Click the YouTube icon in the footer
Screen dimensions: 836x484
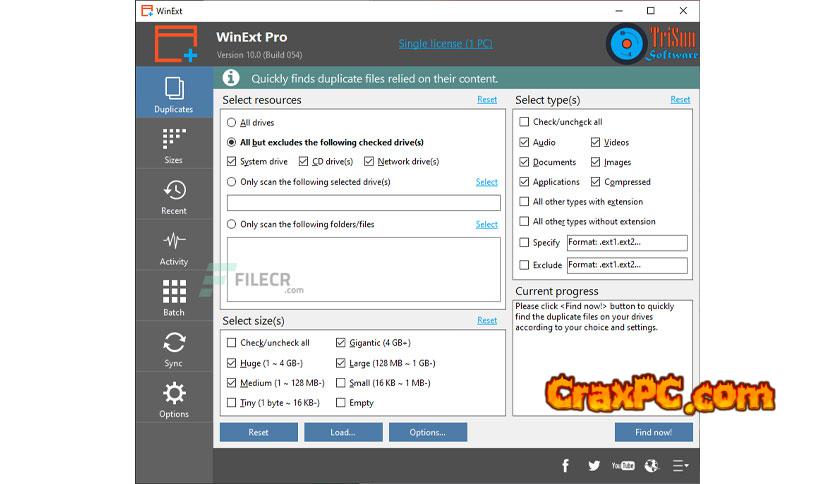[x=623, y=465]
